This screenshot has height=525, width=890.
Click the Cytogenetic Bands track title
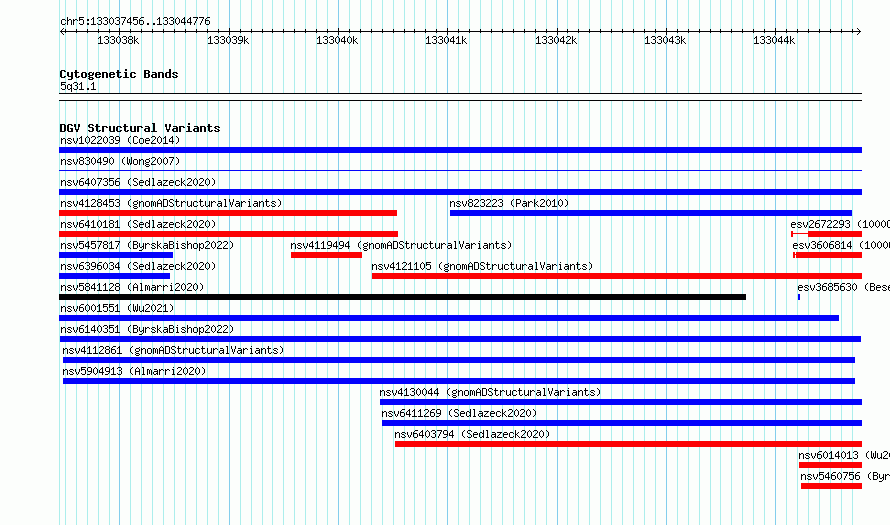119,74
